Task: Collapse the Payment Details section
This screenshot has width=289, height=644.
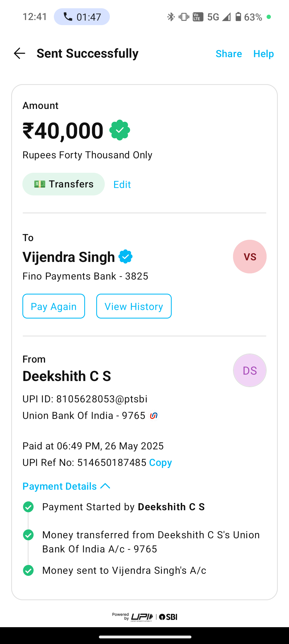Action: 60,486
